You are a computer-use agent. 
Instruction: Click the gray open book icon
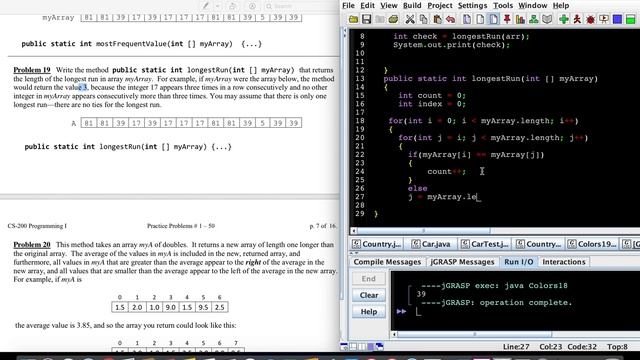(x=547, y=19)
